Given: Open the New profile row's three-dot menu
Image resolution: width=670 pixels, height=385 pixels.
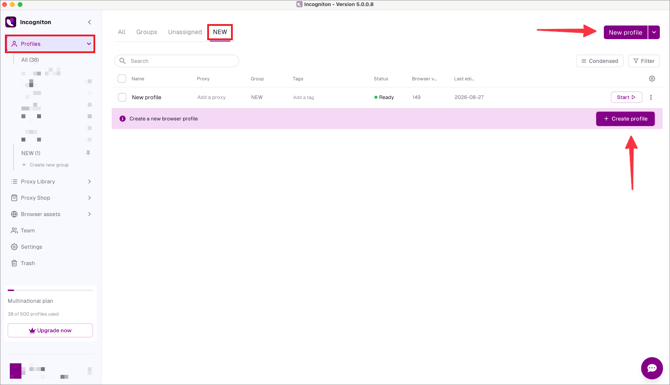Looking at the screenshot, I should click(651, 97).
